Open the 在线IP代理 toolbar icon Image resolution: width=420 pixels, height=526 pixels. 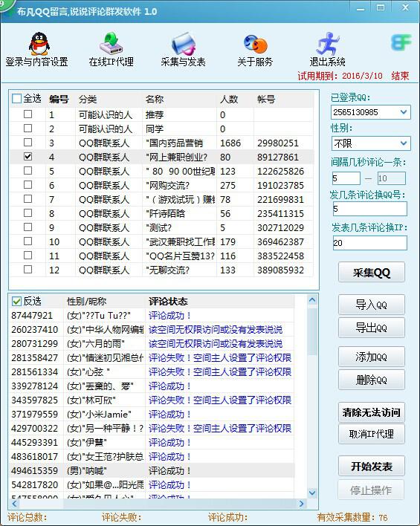tap(111, 44)
